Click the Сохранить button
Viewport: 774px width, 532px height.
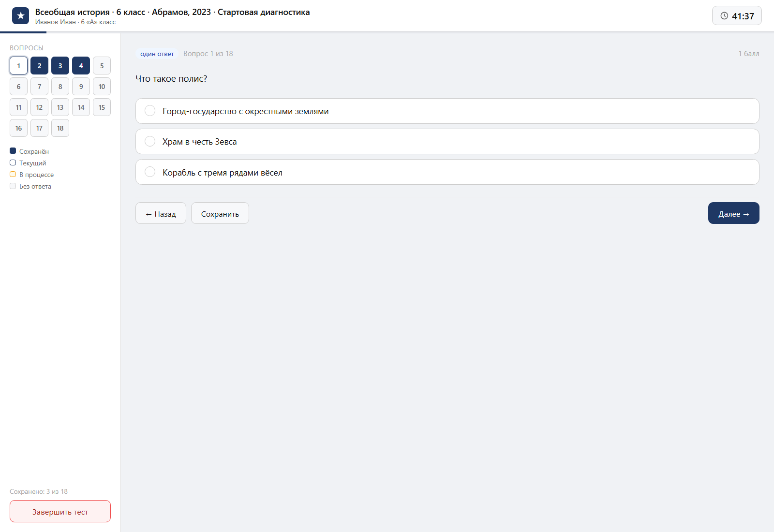220,213
